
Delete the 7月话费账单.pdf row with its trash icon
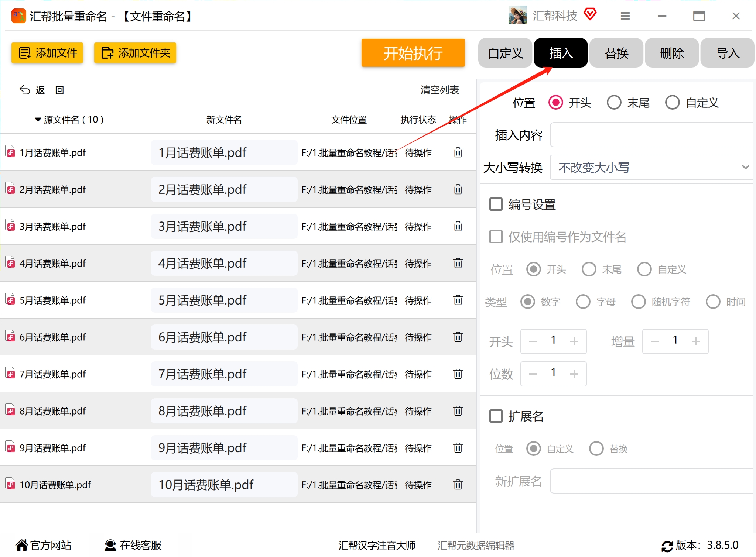pyautogui.click(x=458, y=374)
